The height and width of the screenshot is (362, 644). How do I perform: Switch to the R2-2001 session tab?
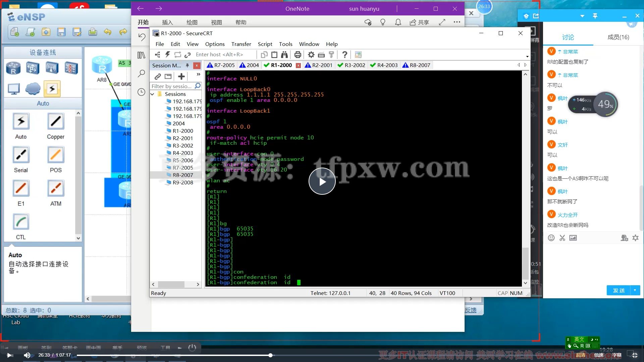click(x=319, y=65)
